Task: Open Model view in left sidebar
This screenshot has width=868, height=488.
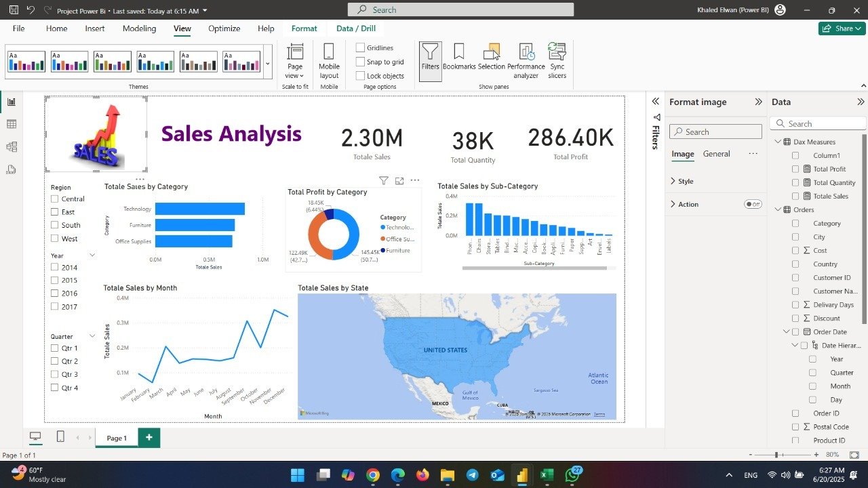Action: [x=12, y=146]
